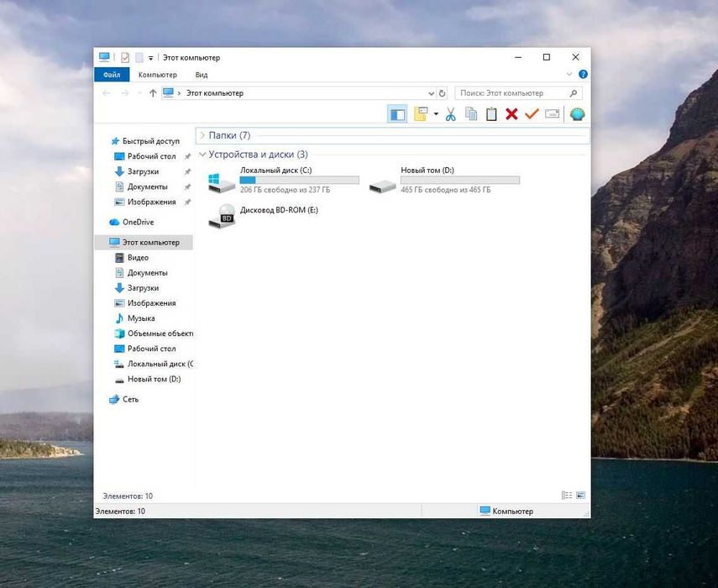The height and width of the screenshot is (588, 718).
Task: Click the clipboard Paste icon
Action: pos(491,114)
